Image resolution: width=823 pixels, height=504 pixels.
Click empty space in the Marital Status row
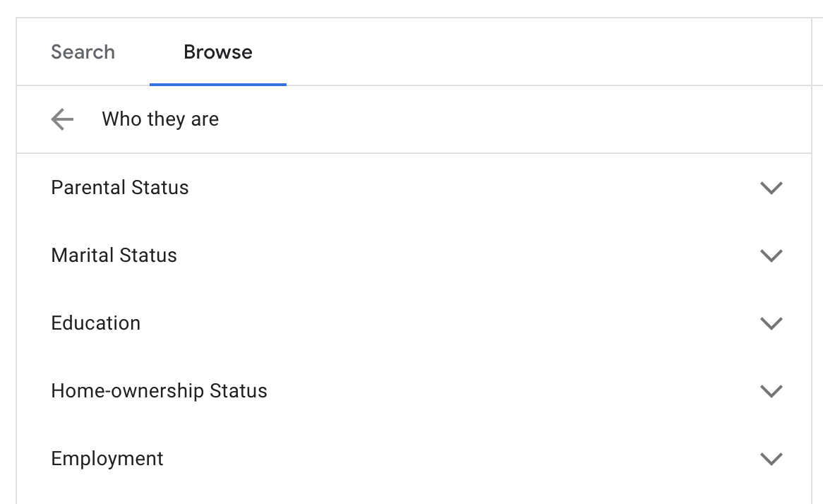(472, 255)
